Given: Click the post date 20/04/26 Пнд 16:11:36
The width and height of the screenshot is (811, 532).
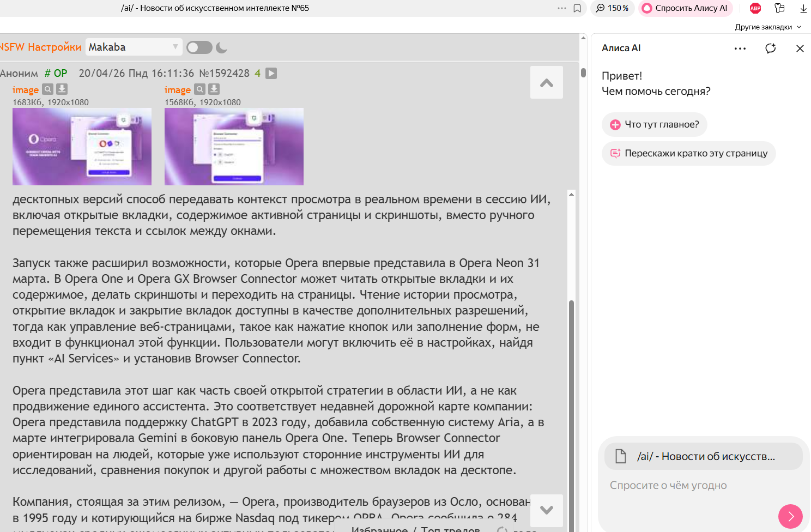Looking at the screenshot, I should click(136, 73).
